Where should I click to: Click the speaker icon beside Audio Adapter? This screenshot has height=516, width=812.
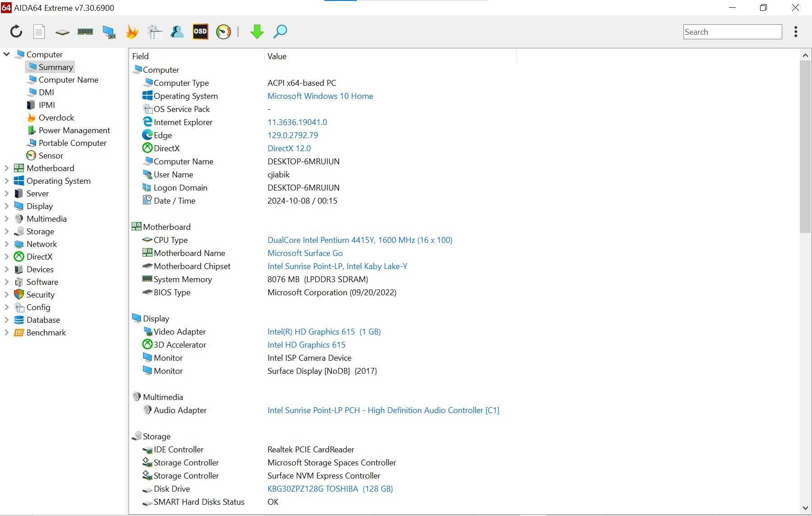point(147,410)
